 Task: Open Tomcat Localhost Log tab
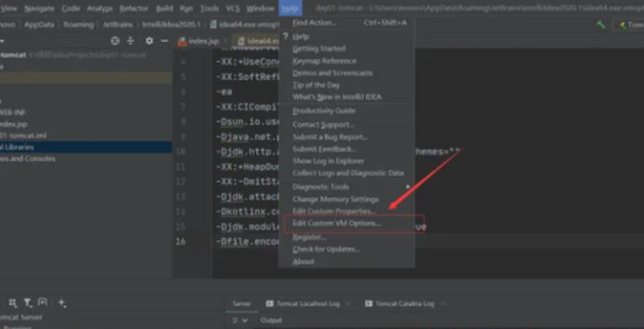(x=308, y=304)
